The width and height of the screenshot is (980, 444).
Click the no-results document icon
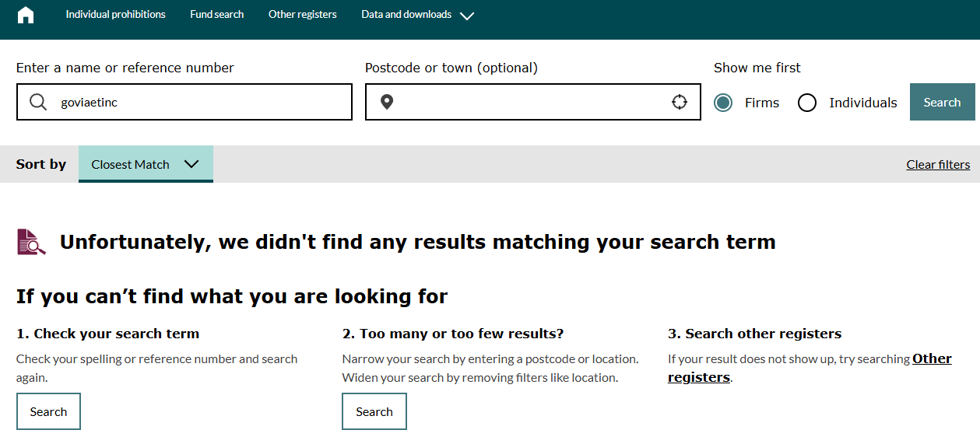[x=31, y=242]
